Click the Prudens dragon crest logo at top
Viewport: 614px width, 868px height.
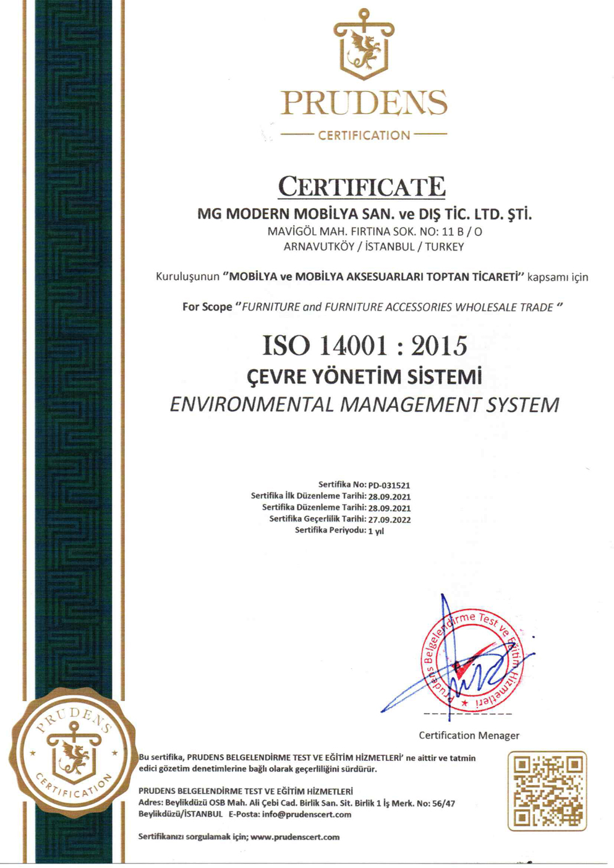(x=364, y=45)
